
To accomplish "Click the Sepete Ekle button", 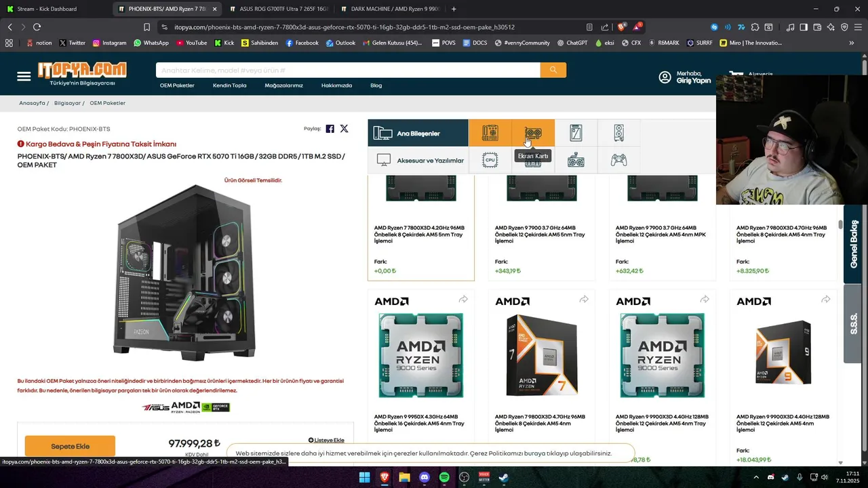I will pyautogui.click(x=70, y=446).
